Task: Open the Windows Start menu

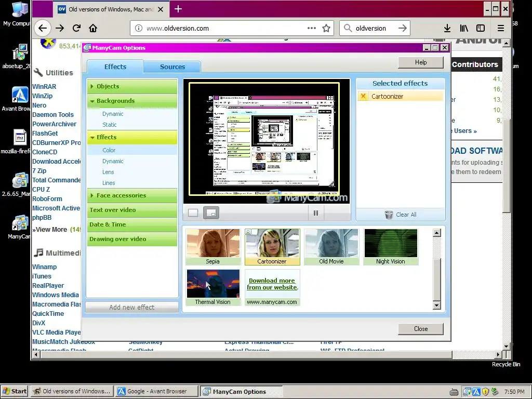Action: (x=14, y=391)
